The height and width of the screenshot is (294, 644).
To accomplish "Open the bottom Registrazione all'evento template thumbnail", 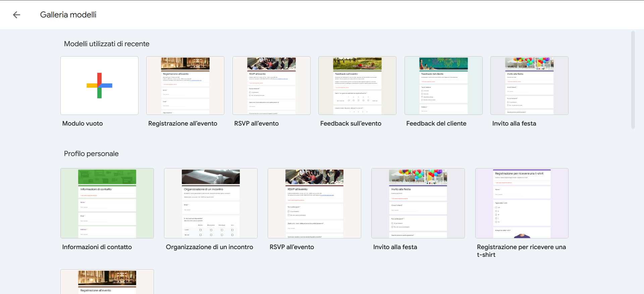I will [107, 282].
